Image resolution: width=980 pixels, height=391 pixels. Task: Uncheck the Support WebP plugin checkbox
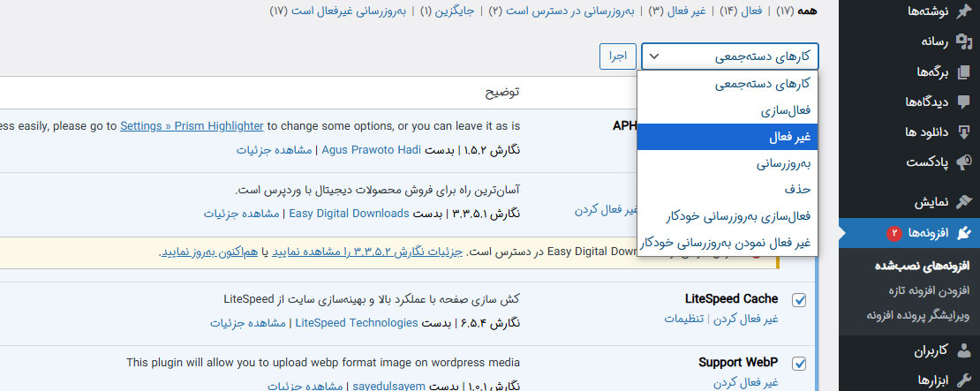(799, 364)
